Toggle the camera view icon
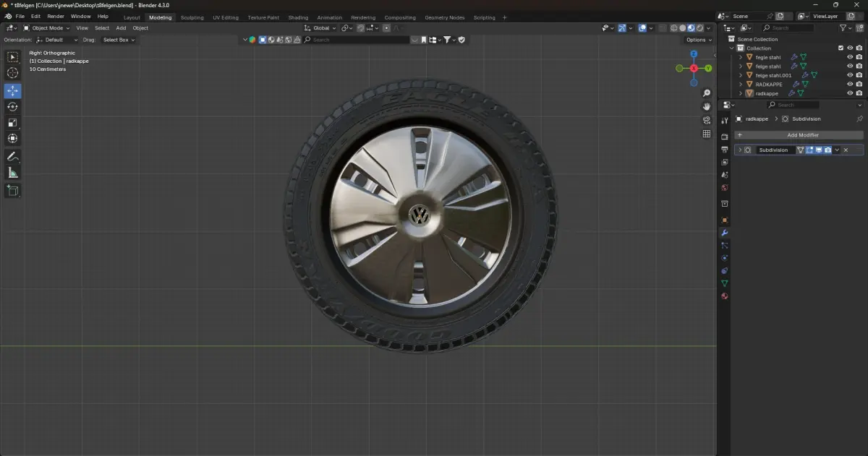This screenshot has height=456, width=868. [x=707, y=120]
